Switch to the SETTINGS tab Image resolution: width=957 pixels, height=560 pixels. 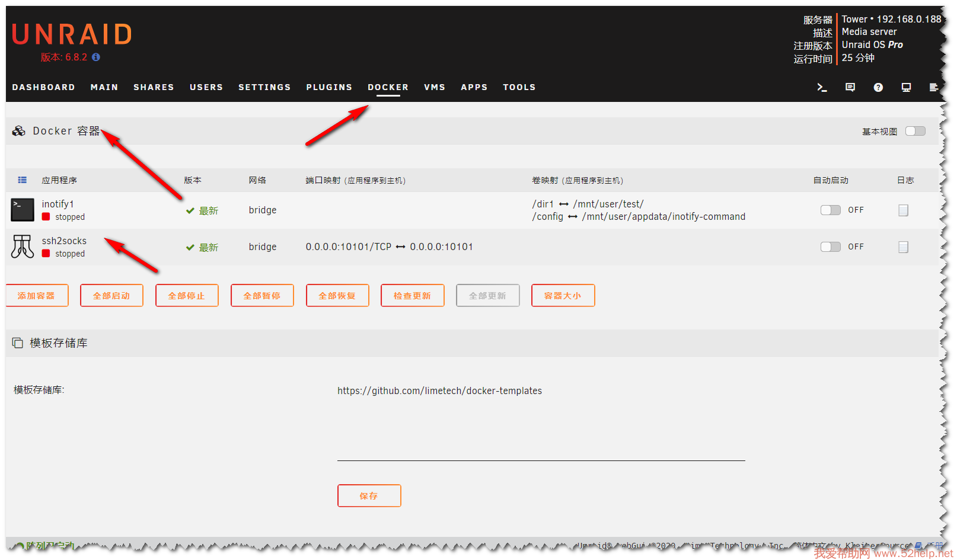[264, 87]
